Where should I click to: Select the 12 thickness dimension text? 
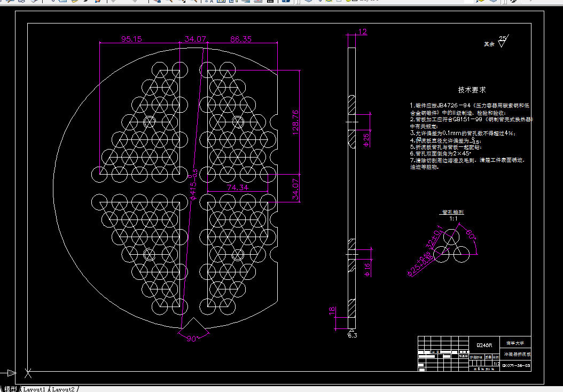(363, 32)
